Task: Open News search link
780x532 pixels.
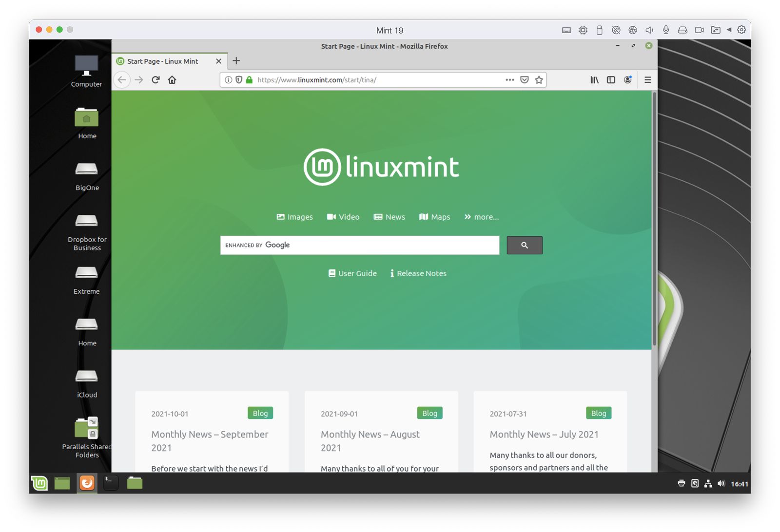Action: [390, 217]
